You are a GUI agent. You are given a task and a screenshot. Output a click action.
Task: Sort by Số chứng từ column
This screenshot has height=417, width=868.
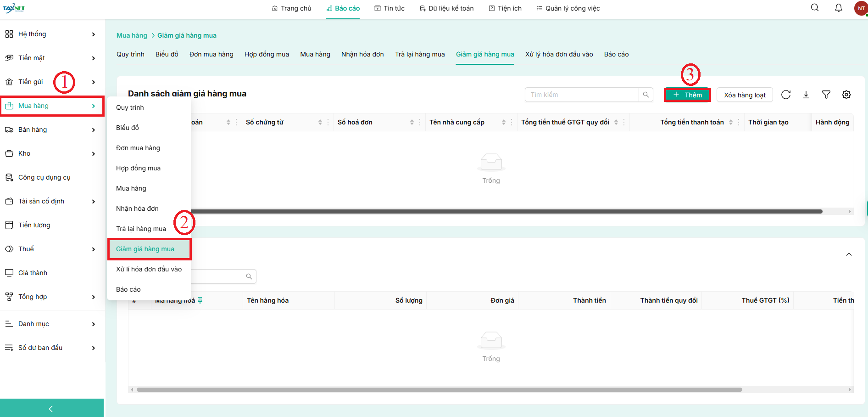[320, 122]
